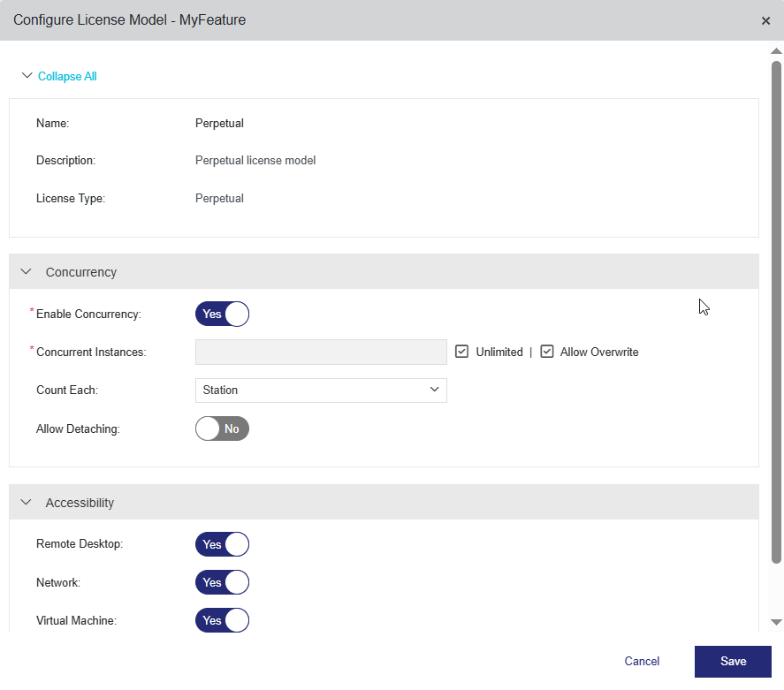
Task: Click the Concurrent Instances input field
Action: [x=321, y=352]
